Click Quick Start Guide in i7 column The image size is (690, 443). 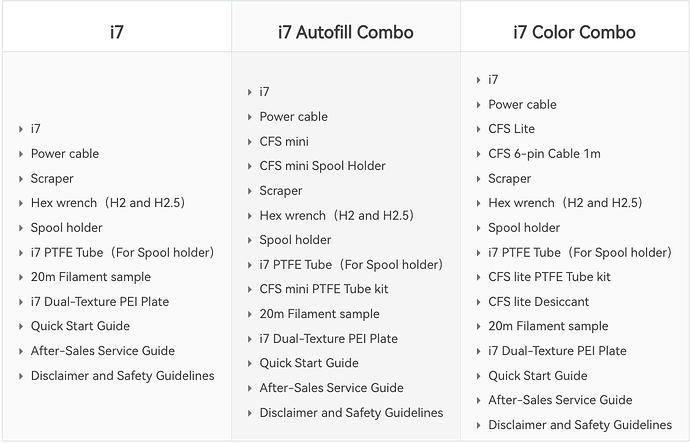(x=80, y=326)
